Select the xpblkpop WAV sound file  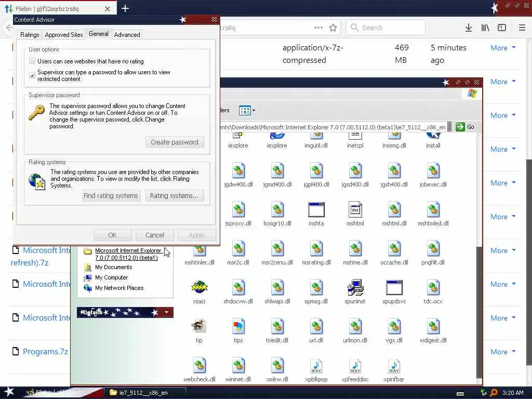pos(316,366)
